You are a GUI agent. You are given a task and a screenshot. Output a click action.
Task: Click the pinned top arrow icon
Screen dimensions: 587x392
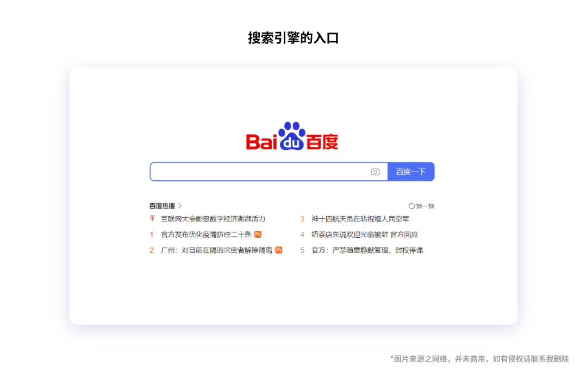click(x=152, y=218)
